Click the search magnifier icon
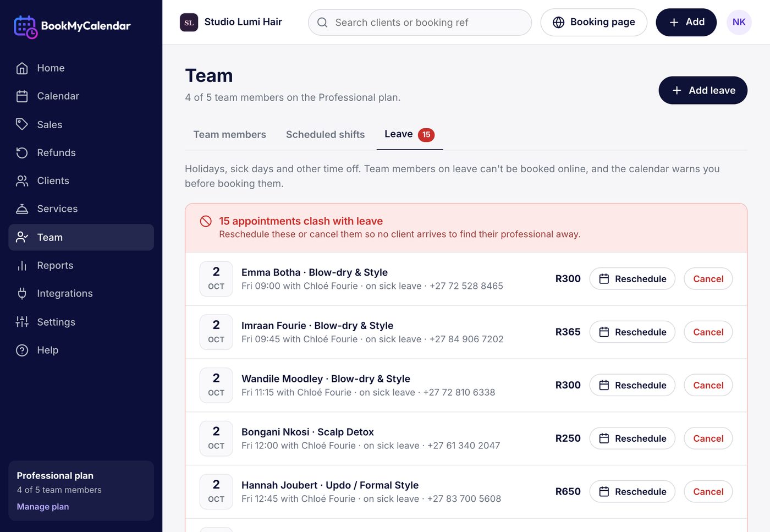The width and height of the screenshot is (770, 532). 322,23
